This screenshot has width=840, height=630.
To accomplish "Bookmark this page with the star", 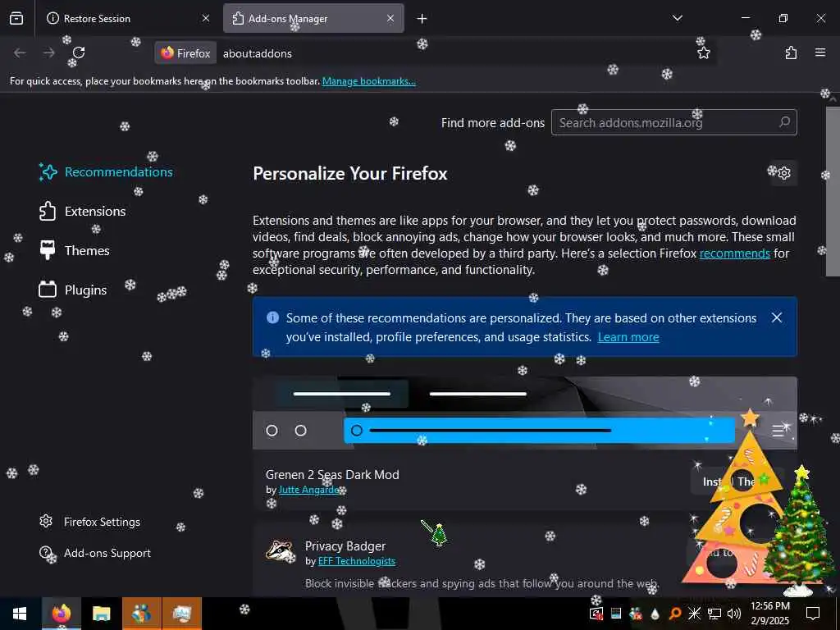I will (703, 52).
